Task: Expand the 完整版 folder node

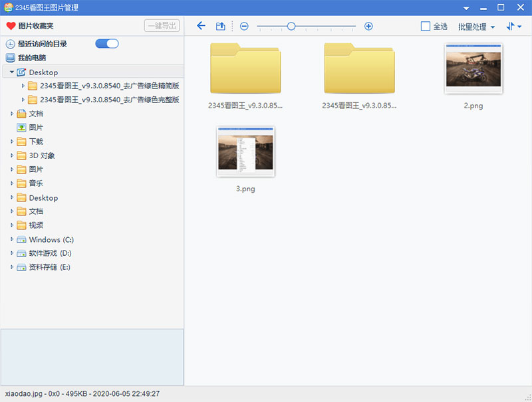Action: point(23,100)
